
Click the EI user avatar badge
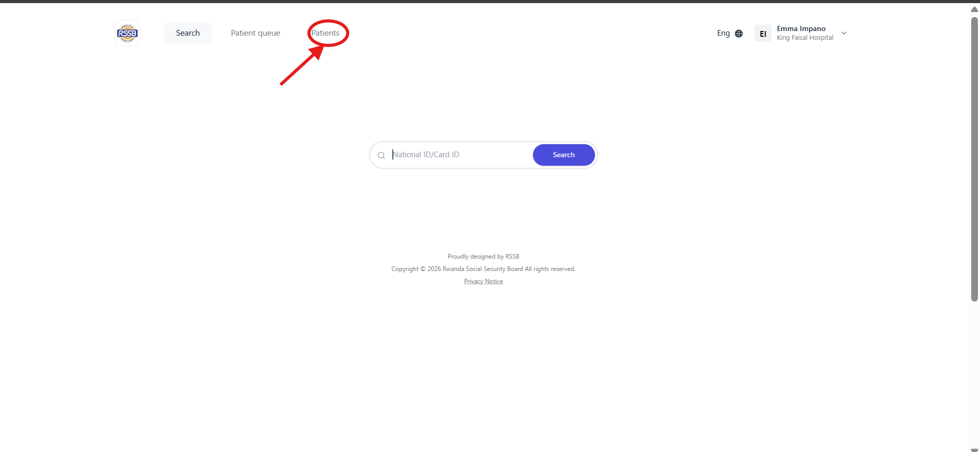[x=763, y=34]
